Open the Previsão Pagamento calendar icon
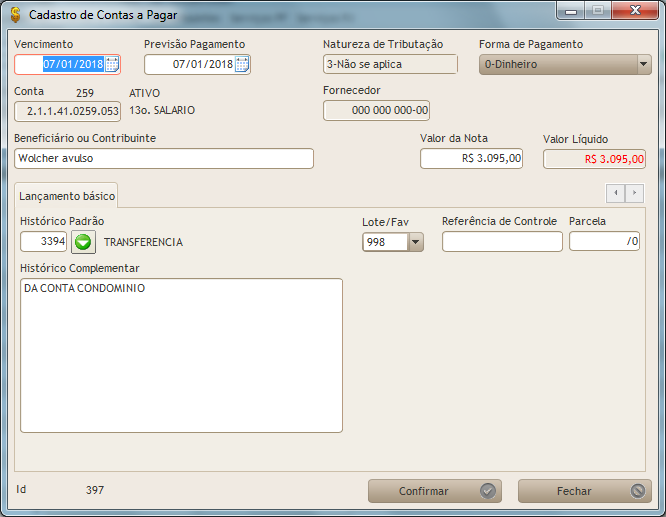Screen dimensions: 666x517 242,64
